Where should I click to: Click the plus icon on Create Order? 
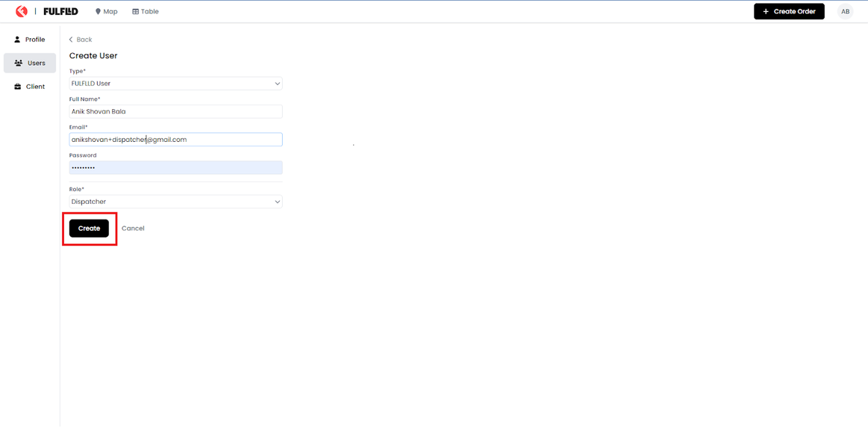tap(766, 12)
